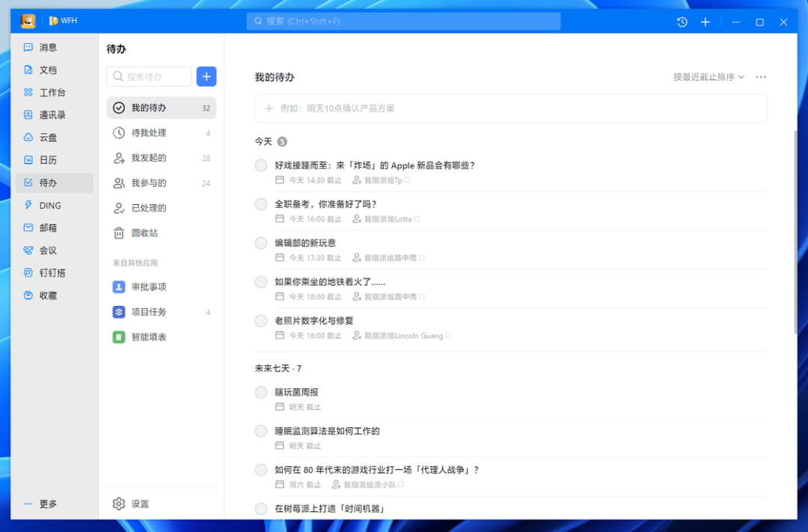Select 我参与的 list
This screenshot has height=532, width=808.
coord(162,183)
